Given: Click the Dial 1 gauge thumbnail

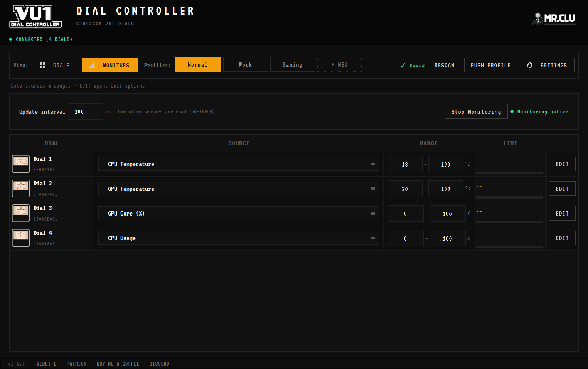Looking at the screenshot, I should pyautogui.click(x=21, y=164).
